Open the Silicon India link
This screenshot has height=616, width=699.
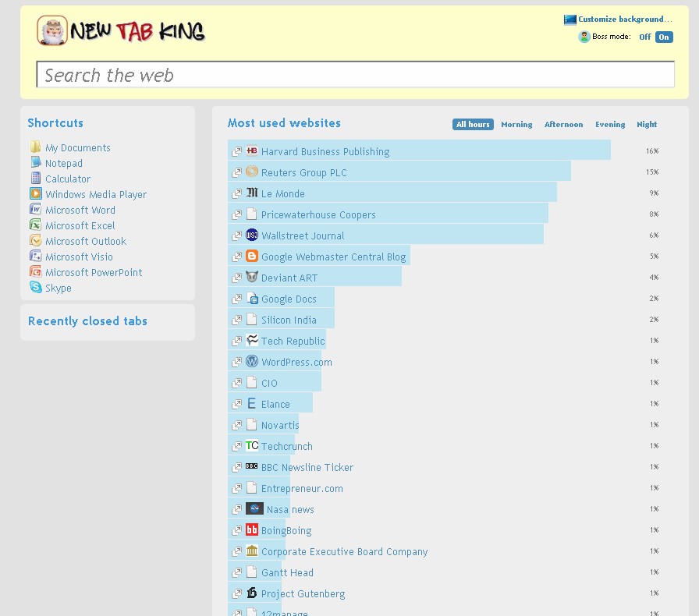tap(289, 320)
